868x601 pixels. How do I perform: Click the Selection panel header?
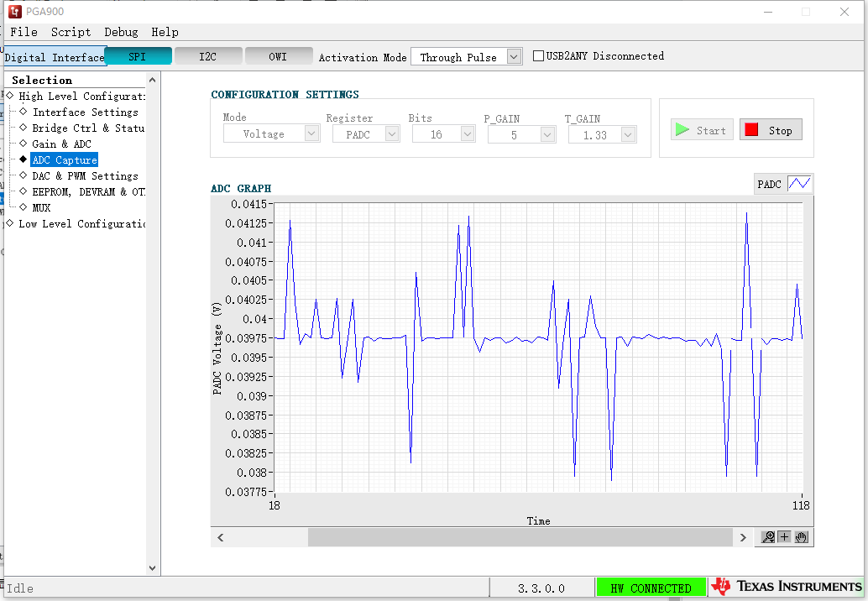click(42, 81)
